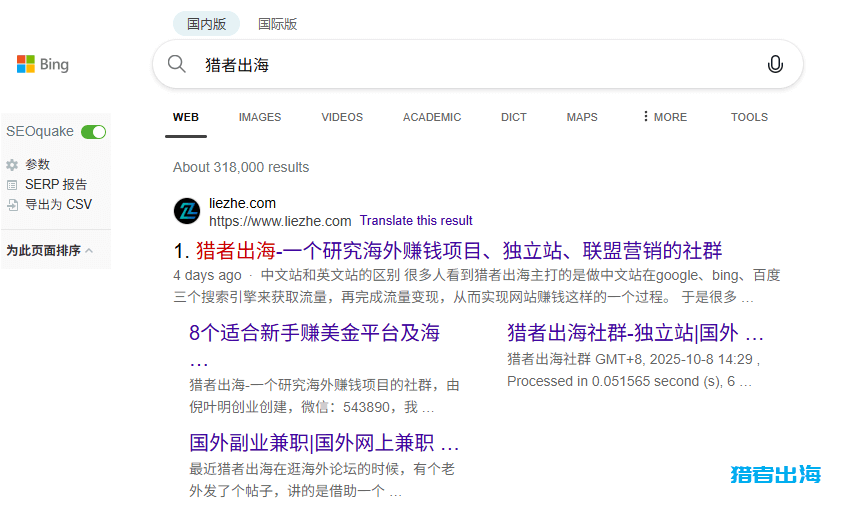Screen dimensions: 851x513
Task: Switch to the 国内版 option
Action: point(206,24)
